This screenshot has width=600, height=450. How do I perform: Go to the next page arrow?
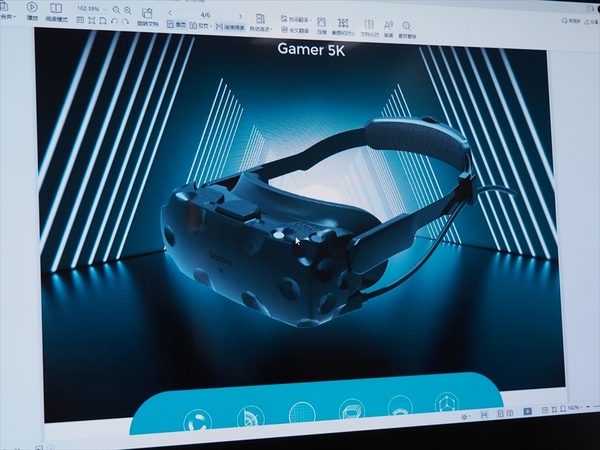tap(240, 16)
